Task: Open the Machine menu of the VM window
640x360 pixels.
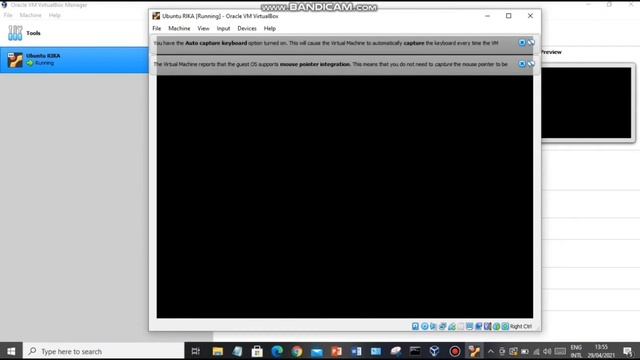Action: [x=179, y=29]
